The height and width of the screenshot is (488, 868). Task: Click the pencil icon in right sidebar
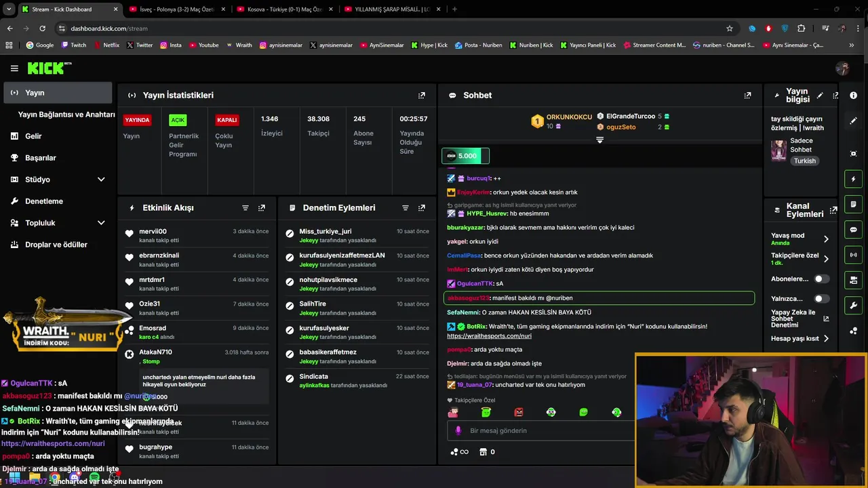[854, 121]
